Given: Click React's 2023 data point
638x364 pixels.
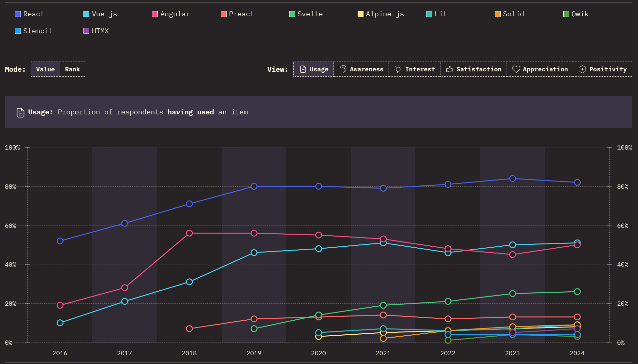Looking at the screenshot, I should [x=512, y=179].
